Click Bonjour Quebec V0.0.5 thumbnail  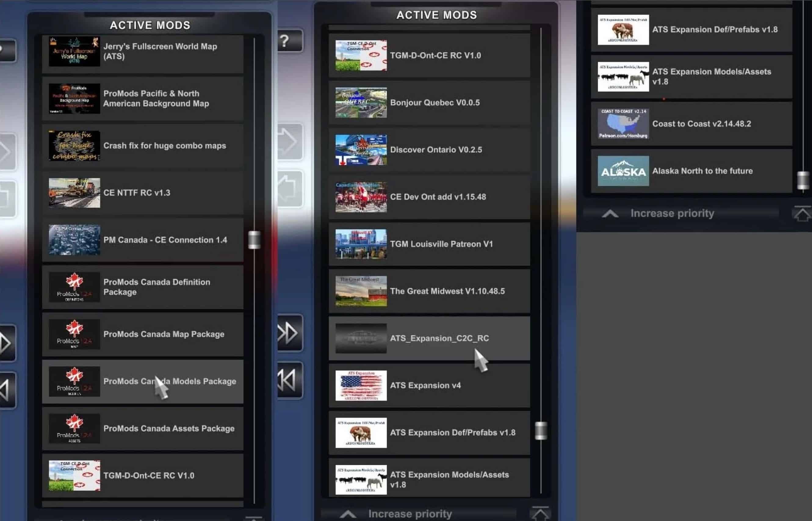pyautogui.click(x=361, y=103)
